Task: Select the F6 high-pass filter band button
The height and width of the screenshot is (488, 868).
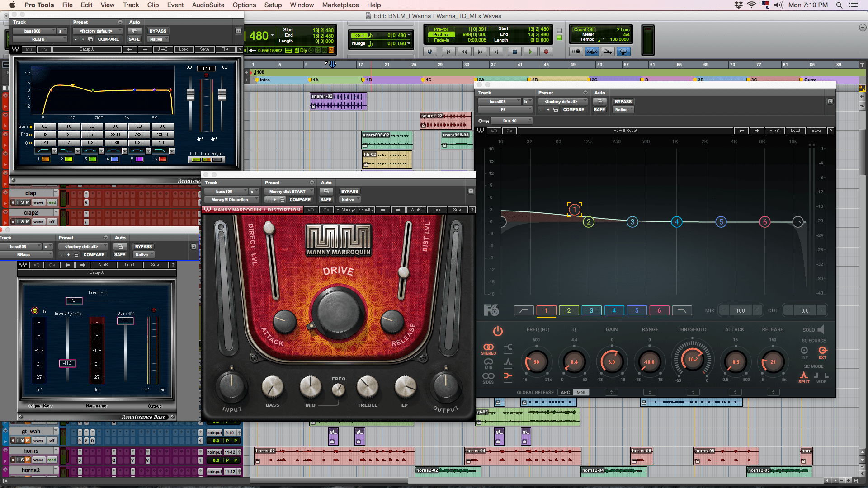Action: pos(524,310)
